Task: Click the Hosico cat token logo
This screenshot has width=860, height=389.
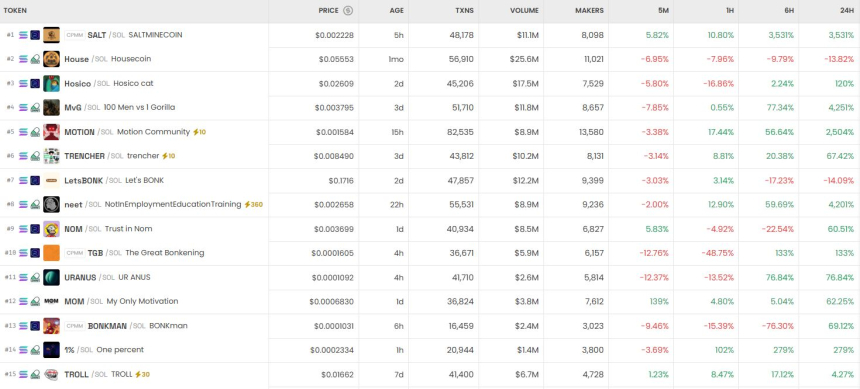Action: 52,83
